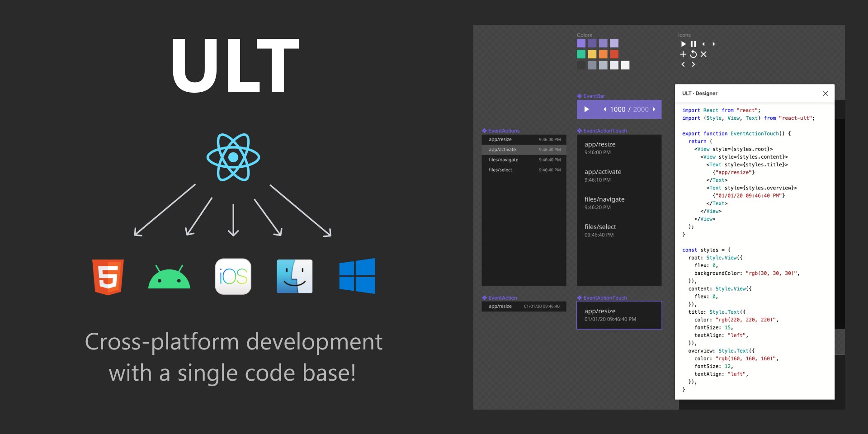Pick the palest lavender swatch in the purple row
The image size is (868, 434).
[614, 43]
